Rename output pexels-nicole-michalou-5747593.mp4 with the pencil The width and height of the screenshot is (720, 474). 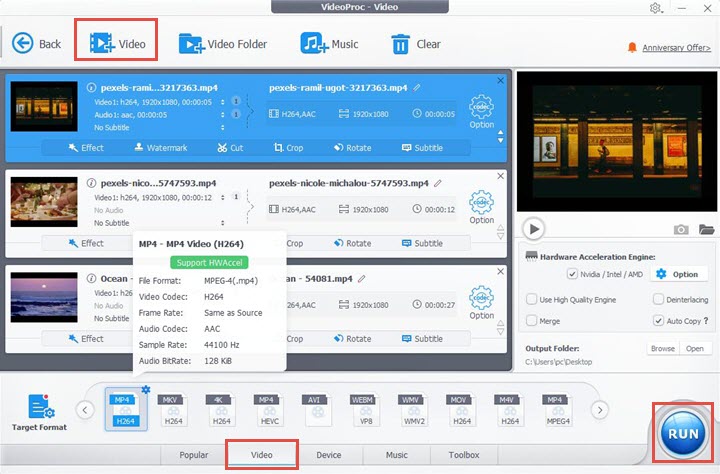(x=438, y=183)
